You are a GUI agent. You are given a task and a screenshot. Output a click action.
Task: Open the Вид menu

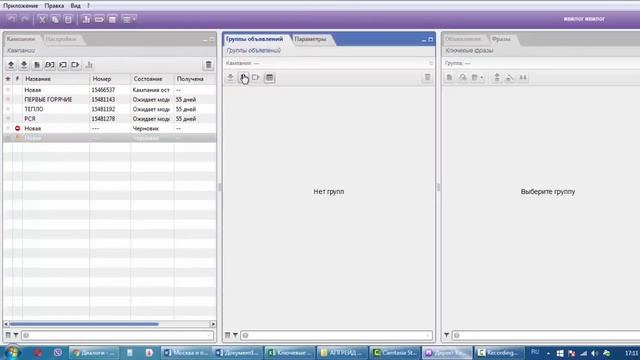pyautogui.click(x=75, y=6)
